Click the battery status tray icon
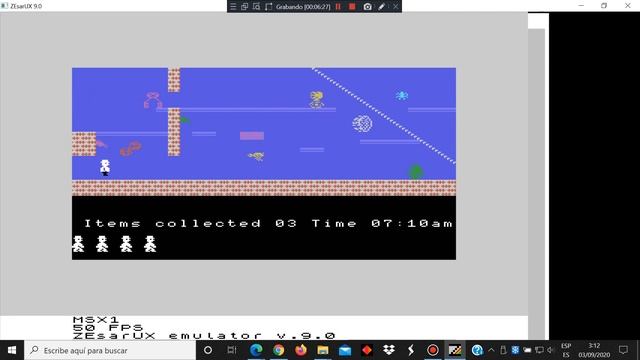Viewport: 640px width, 360px height. click(527, 350)
